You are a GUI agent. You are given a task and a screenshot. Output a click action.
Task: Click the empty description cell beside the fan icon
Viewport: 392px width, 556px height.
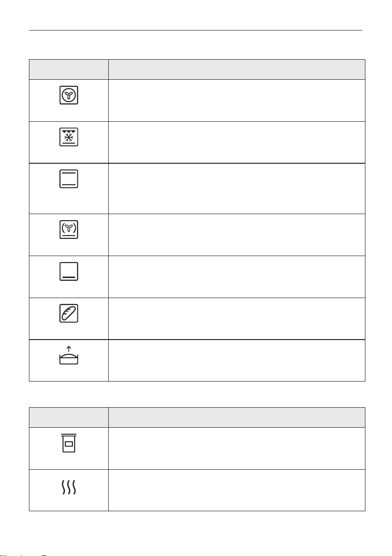tap(237, 100)
